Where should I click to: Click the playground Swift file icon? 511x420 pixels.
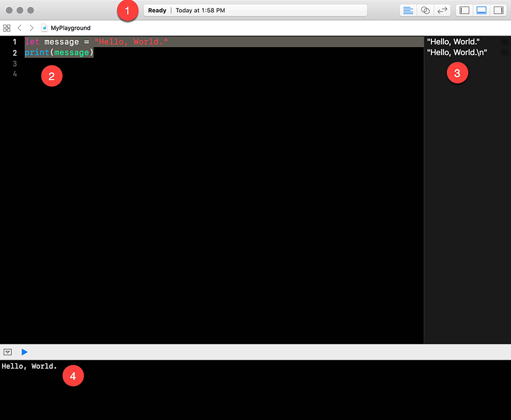44,28
